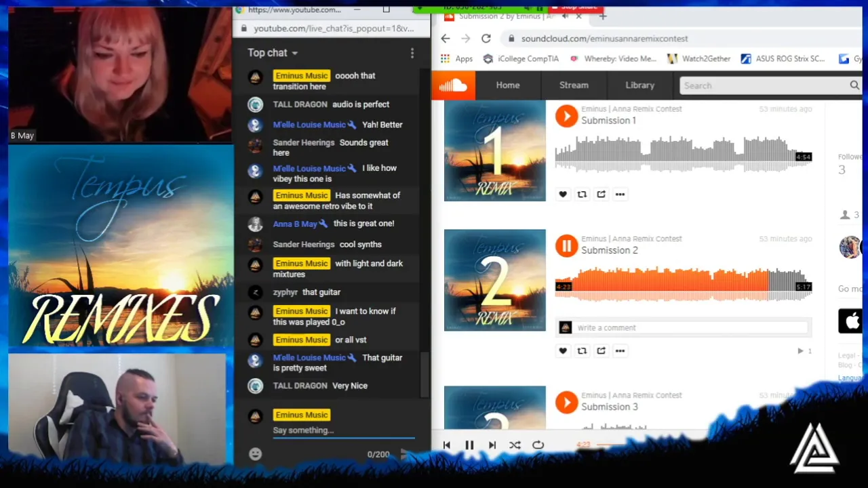Mute the Submission 2 browser tab audio
Viewport: 868px width, 488px height.
point(566,16)
